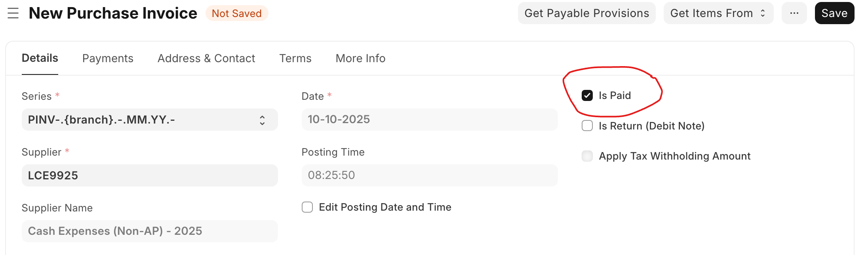The width and height of the screenshot is (868, 255).
Task: Go to the Terms tab
Action: pos(295,59)
